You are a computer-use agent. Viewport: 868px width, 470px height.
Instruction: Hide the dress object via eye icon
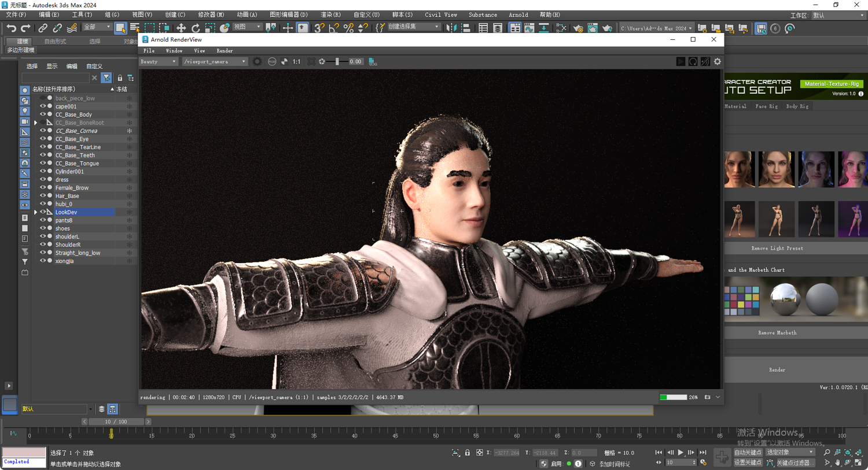tap(42, 179)
